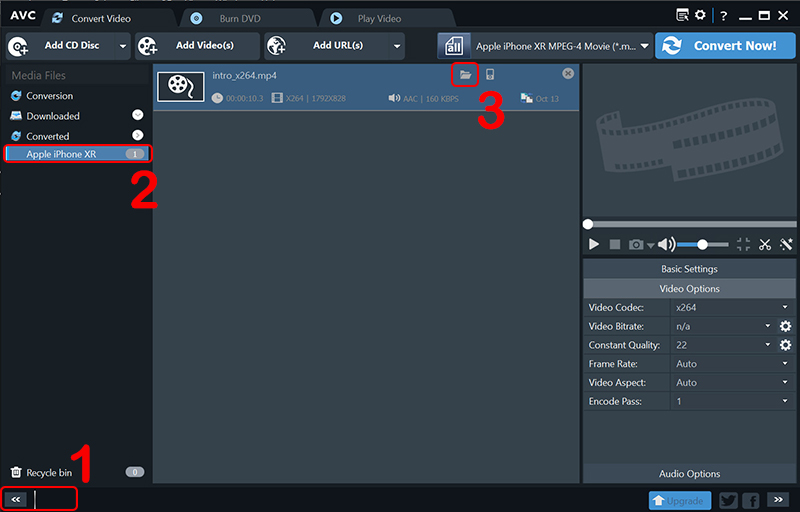
Task: Open the magic wand effects tool
Action: point(786,244)
